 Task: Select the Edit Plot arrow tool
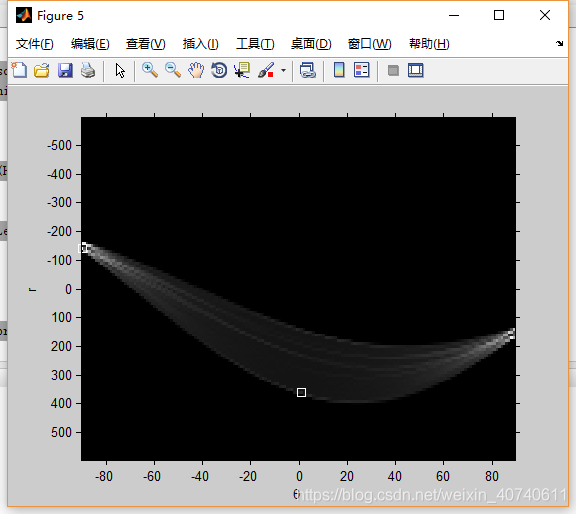(120, 70)
